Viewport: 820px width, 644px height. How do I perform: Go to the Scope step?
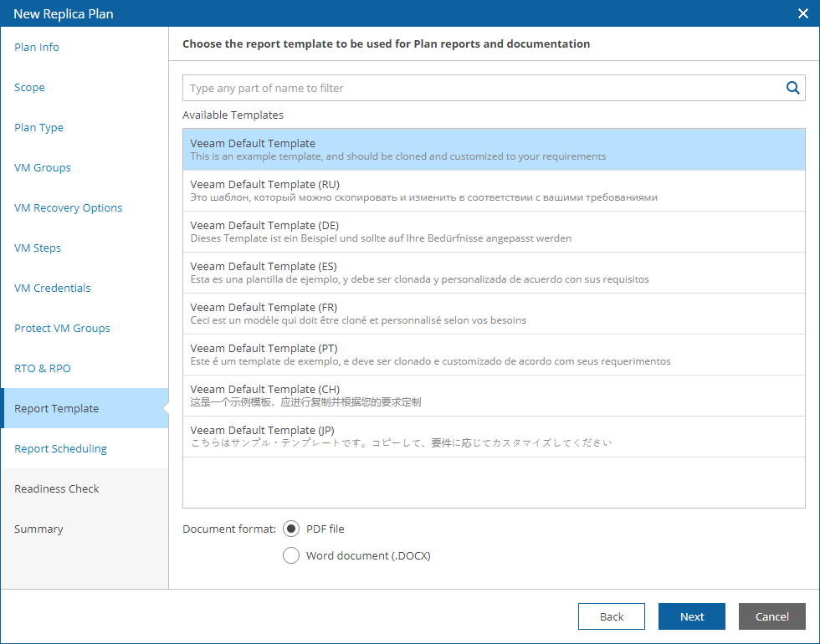(29, 87)
